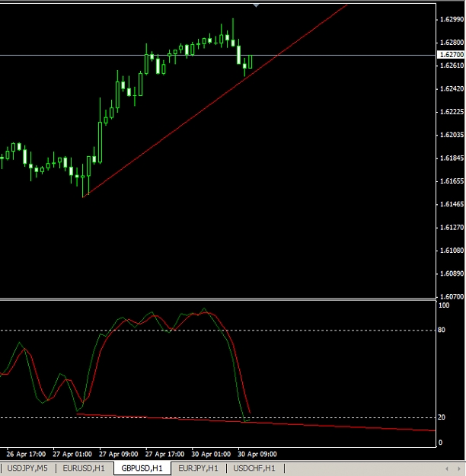Click the price scale value 1.62225

[x=452, y=112]
